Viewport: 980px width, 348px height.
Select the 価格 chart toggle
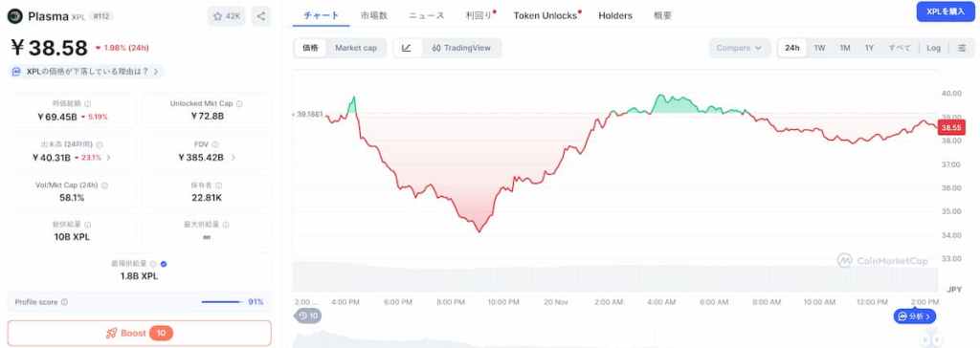click(x=311, y=48)
